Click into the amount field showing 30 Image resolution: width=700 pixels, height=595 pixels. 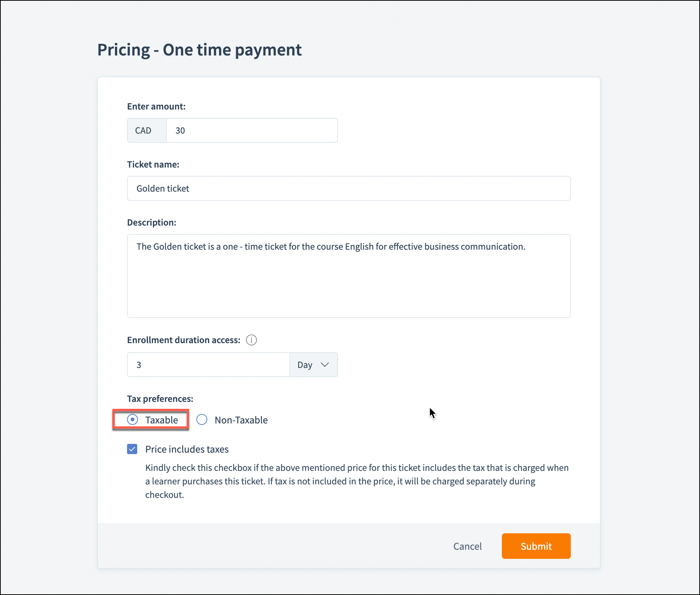click(251, 130)
